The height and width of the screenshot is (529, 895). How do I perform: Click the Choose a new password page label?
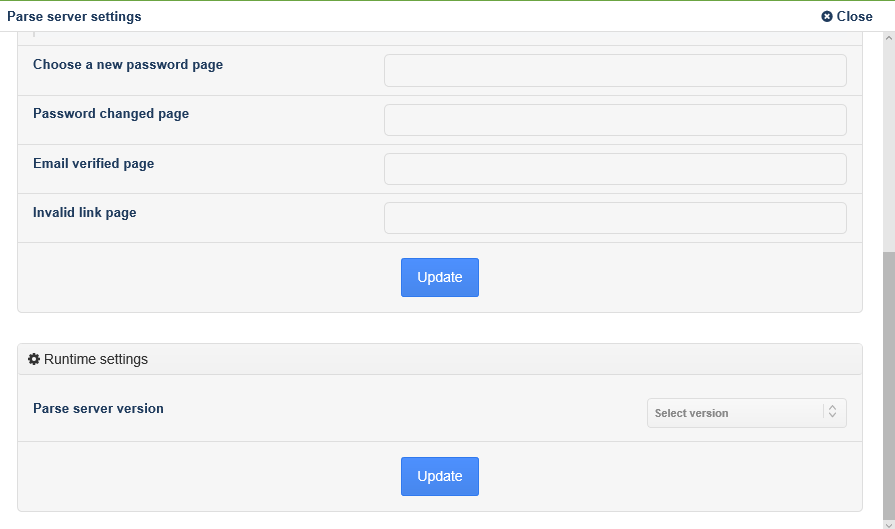pyautogui.click(x=128, y=65)
